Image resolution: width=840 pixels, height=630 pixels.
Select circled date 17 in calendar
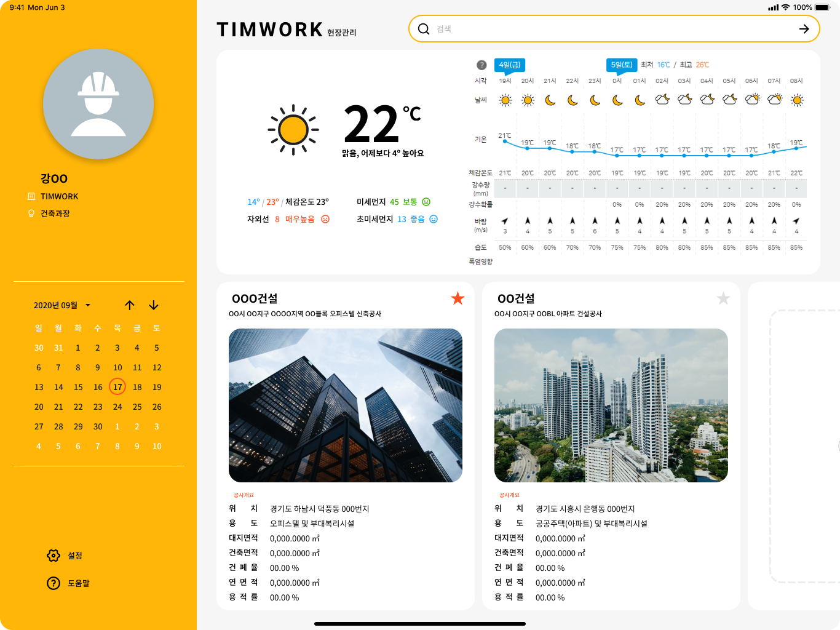(117, 387)
